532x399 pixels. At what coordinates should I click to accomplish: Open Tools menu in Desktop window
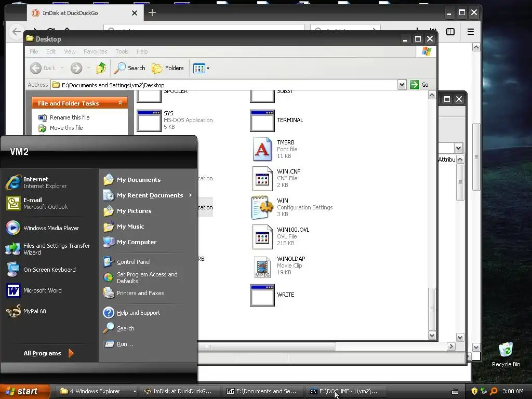tap(122, 51)
